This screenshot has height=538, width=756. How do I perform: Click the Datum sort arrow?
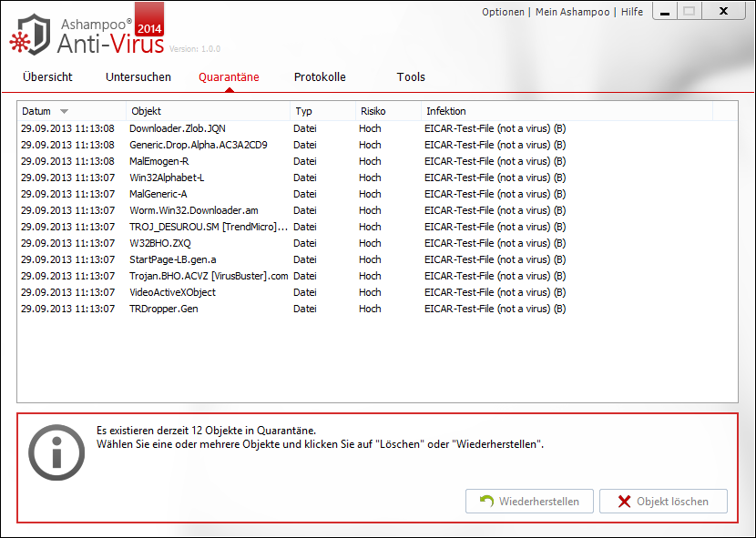coord(64,111)
